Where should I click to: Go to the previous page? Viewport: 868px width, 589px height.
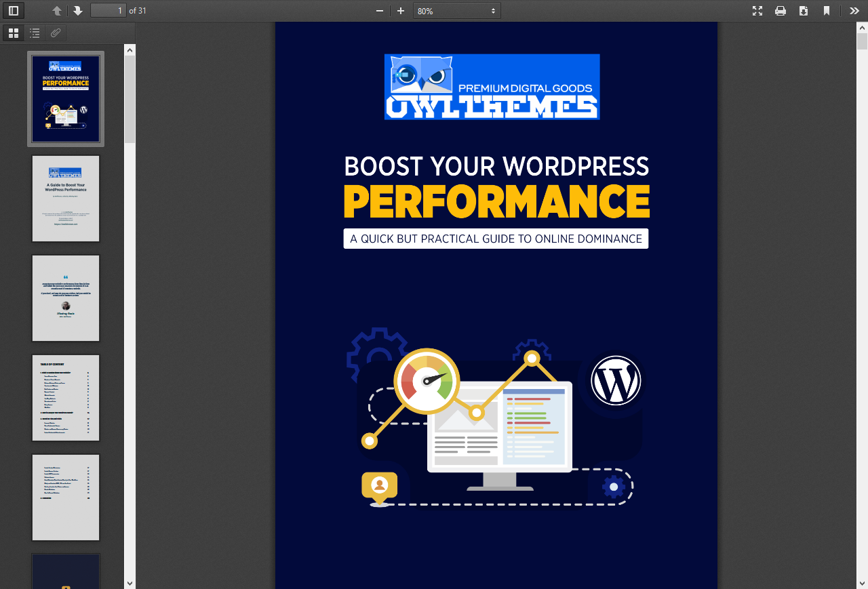pos(57,10)
